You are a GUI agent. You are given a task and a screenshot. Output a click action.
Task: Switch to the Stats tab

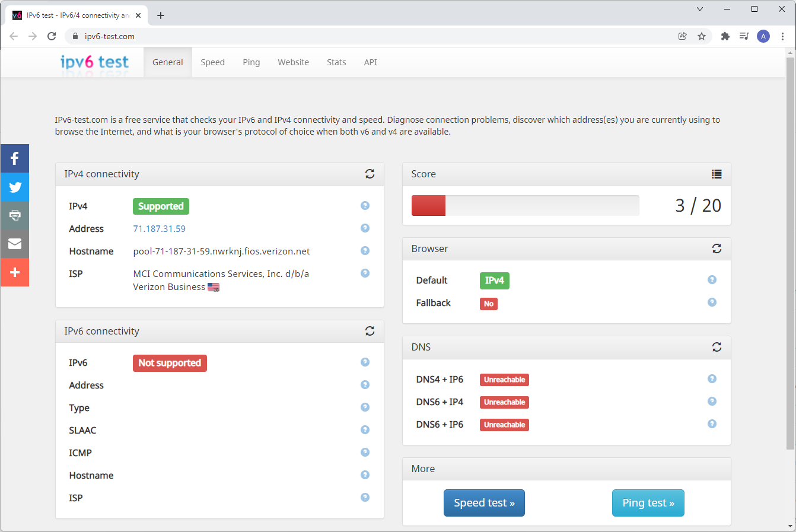[x=336, y=62]
